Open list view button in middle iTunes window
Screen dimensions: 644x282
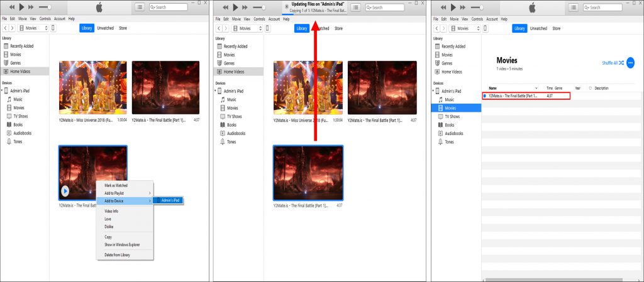[356, 8]
